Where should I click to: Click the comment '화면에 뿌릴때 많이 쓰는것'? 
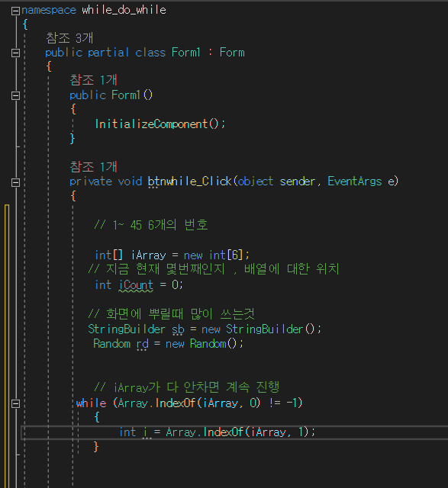[180, 314]
